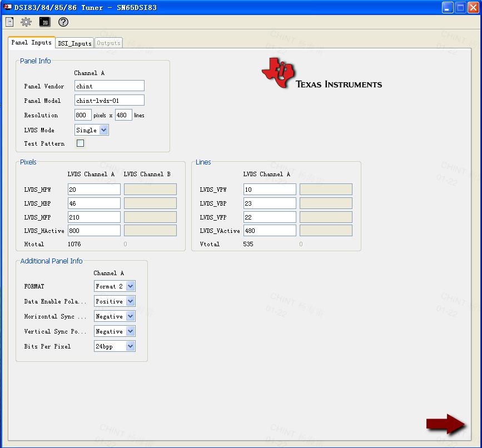Open settings via the gear icon

[x=26, y=22]
